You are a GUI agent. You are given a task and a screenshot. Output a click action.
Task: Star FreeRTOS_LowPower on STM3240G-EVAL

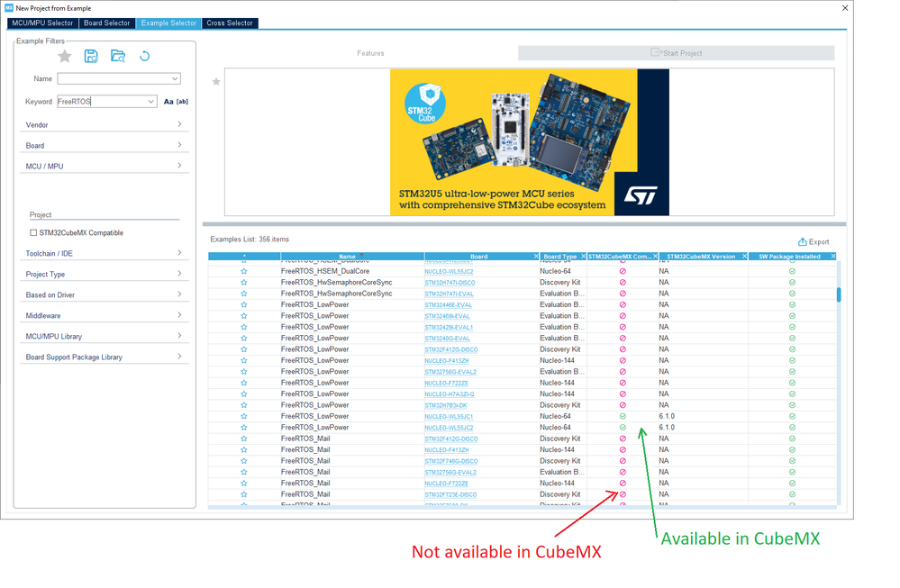[244, 339]
